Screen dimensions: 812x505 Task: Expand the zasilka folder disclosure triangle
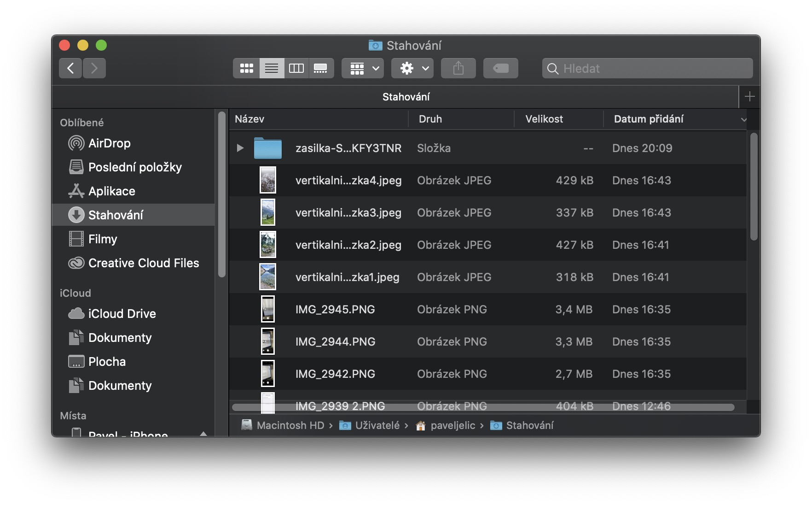240,148
